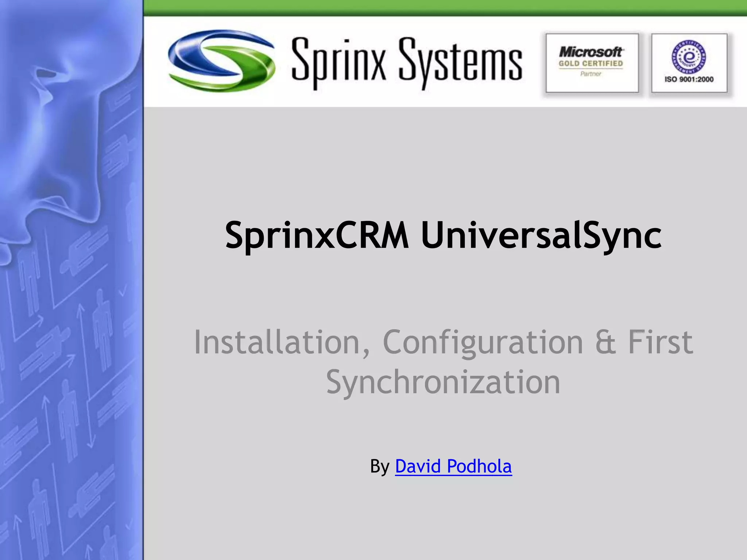Click the word By before author name
Screen dimensions: 747x560
tap(380, 466)
